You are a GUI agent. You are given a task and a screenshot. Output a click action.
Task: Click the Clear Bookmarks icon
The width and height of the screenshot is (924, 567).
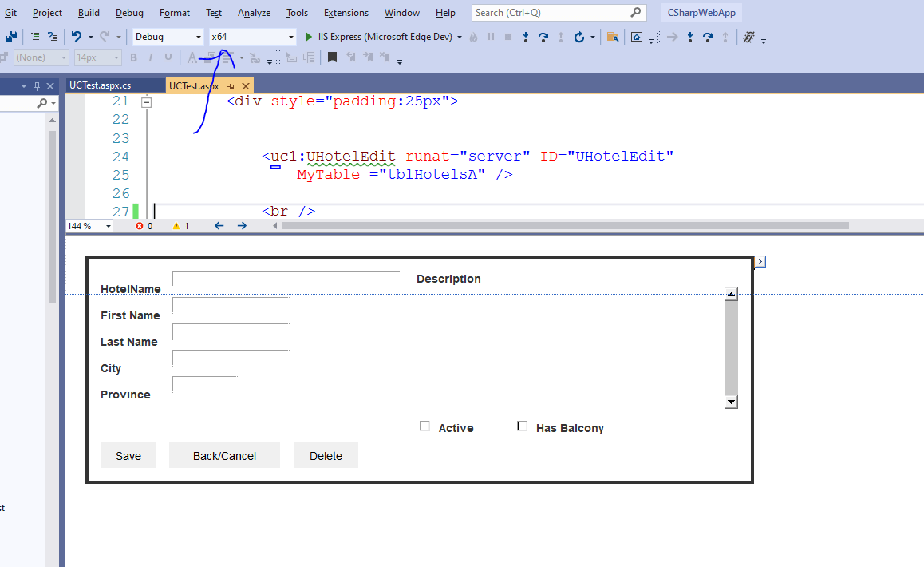(385, 57)
